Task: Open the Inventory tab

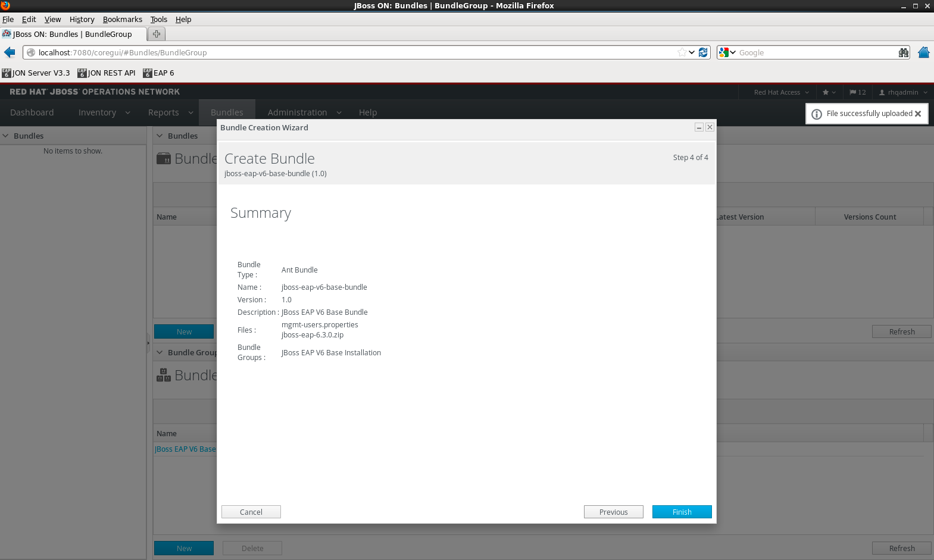Action: [x=97, y=112]
